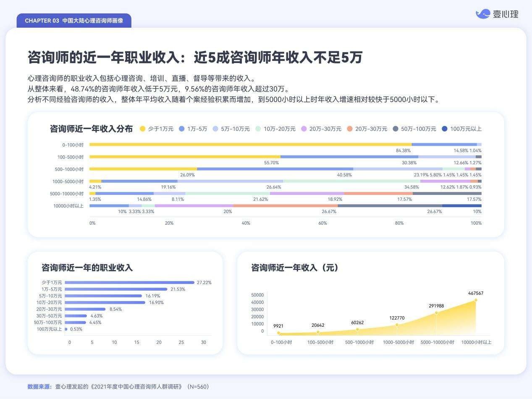
Task: Click the chart title 咨询师近一年的职业收入
Action: click(x=87, y=268)
